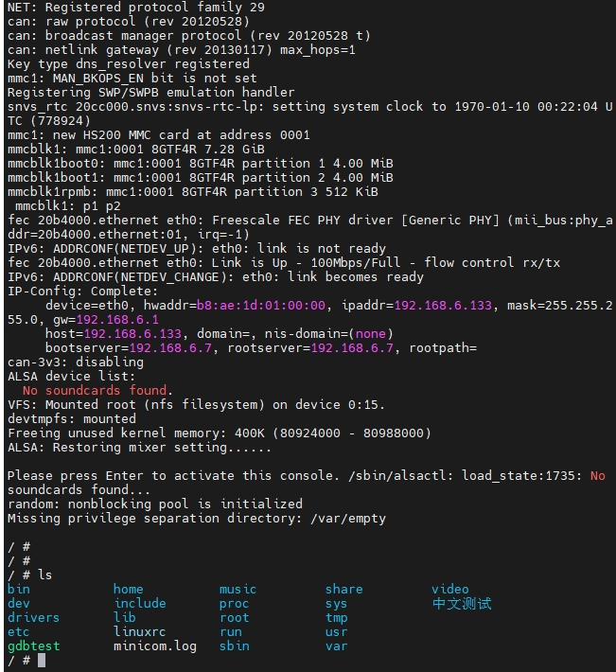Click the 'proc' directory name
The width and height of the screenshot is (616, 672).
click(234, 604)
